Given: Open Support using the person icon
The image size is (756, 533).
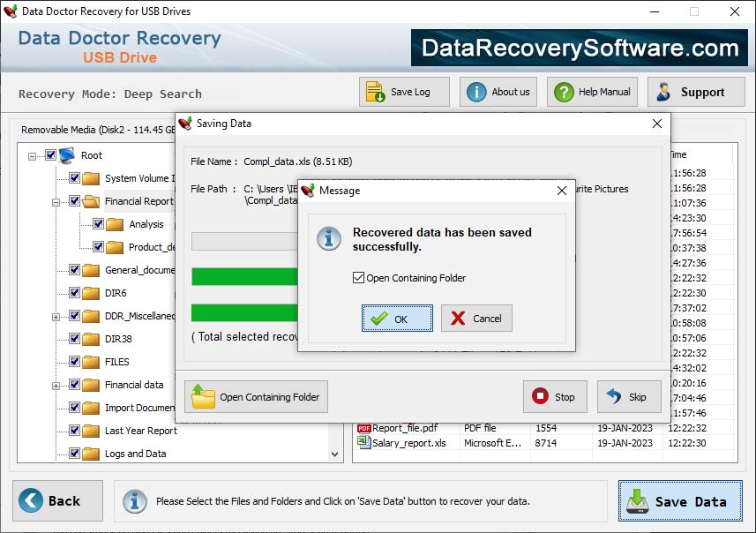Looking at the screenshot, I should (x=664, y=91).
